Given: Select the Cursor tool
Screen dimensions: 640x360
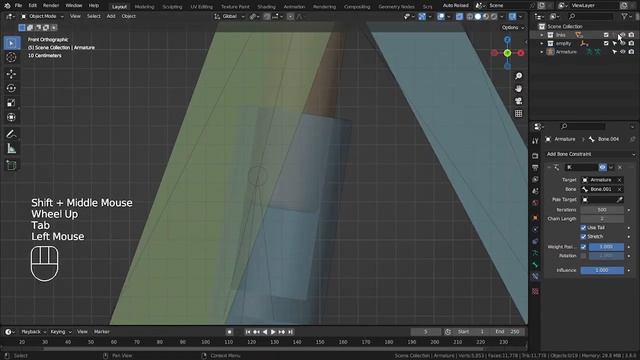Looking at the screenshot, I should (11, 57).
